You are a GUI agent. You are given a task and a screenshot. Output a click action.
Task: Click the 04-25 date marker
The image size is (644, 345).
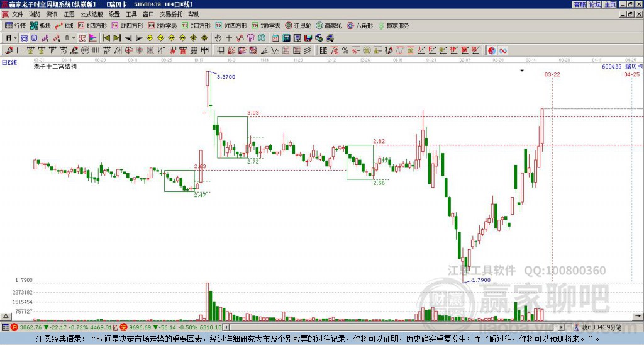(631, 74)
